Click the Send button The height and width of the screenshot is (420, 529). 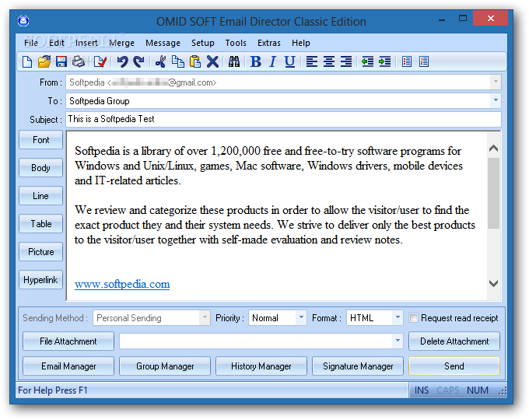click(x=454, y=366)
